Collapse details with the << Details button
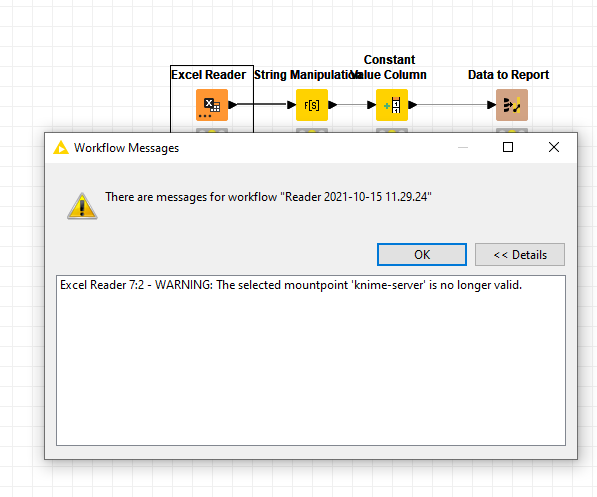This screenshot has height=497, width=597. tap(520, 254)
